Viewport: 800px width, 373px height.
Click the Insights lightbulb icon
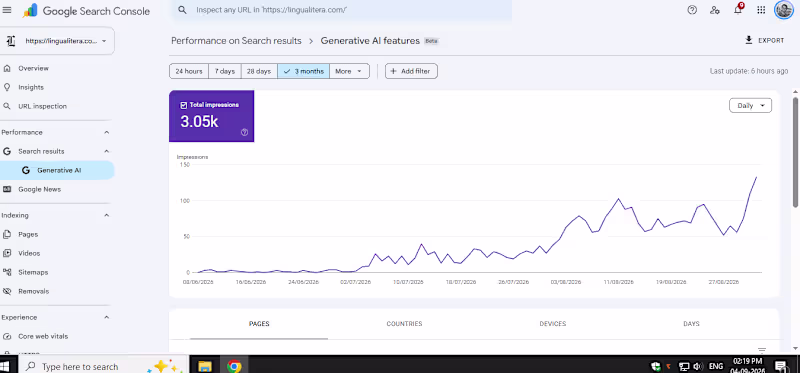(x=7, y=87)
